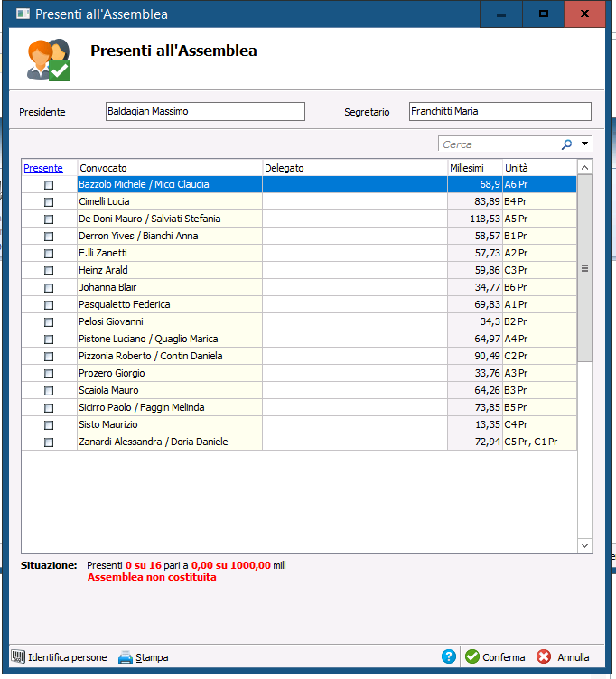Click the list scrollbar up arrow
This screenshot has height=679, width=616.
[x=584, y=168]
